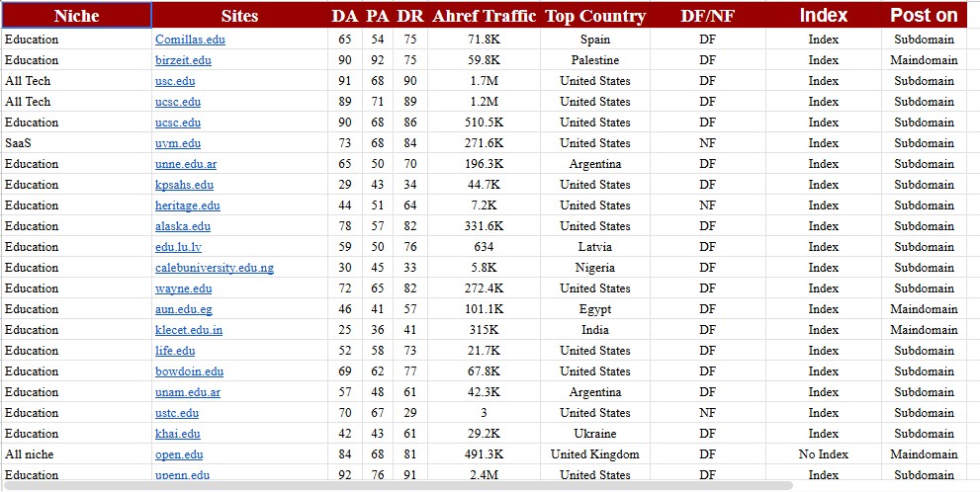
Task: Visit the klecet.edu.in link
Action: [189, 330]
